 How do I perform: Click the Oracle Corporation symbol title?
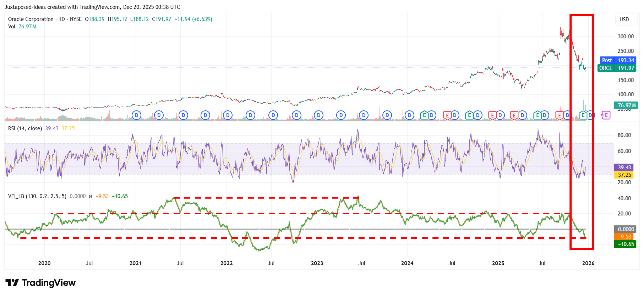30,19
